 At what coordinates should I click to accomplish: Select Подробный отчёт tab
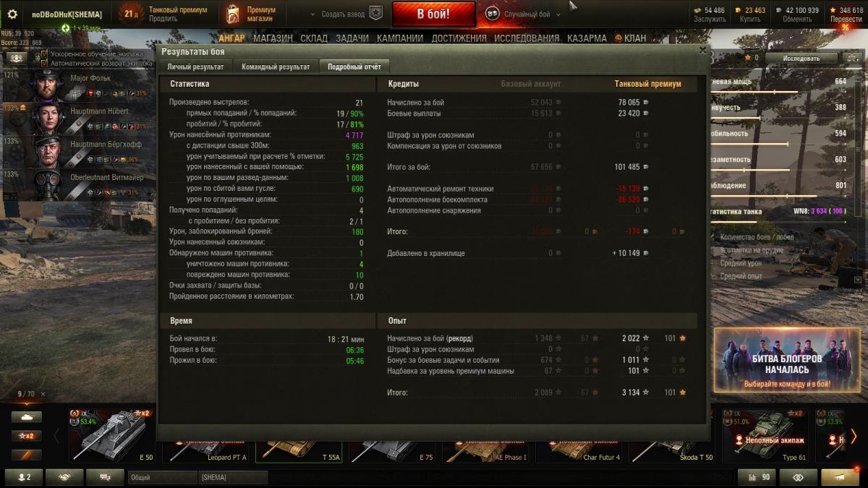pos(354,67)
